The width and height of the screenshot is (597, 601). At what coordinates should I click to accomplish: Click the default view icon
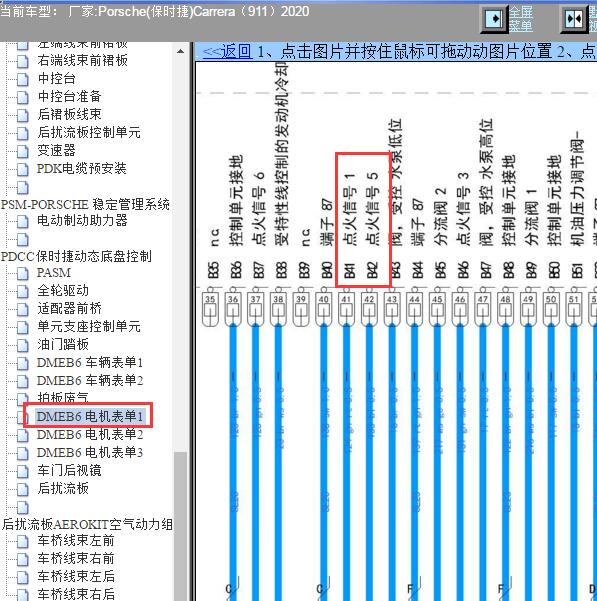(x=574, y=18)
